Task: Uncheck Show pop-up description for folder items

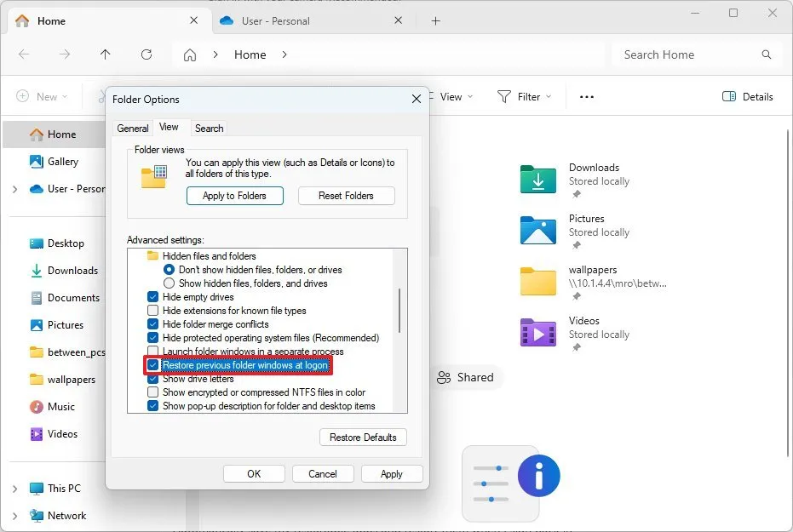Action: 152,406
